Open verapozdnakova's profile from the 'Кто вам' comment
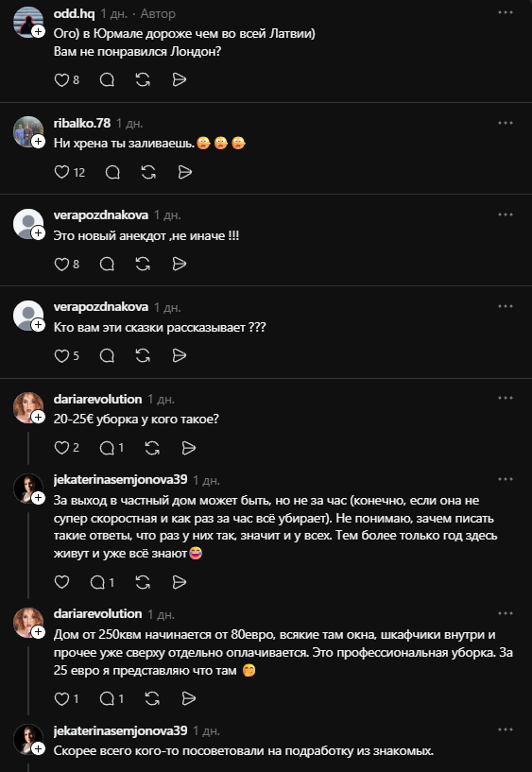 tap(101, 307)
